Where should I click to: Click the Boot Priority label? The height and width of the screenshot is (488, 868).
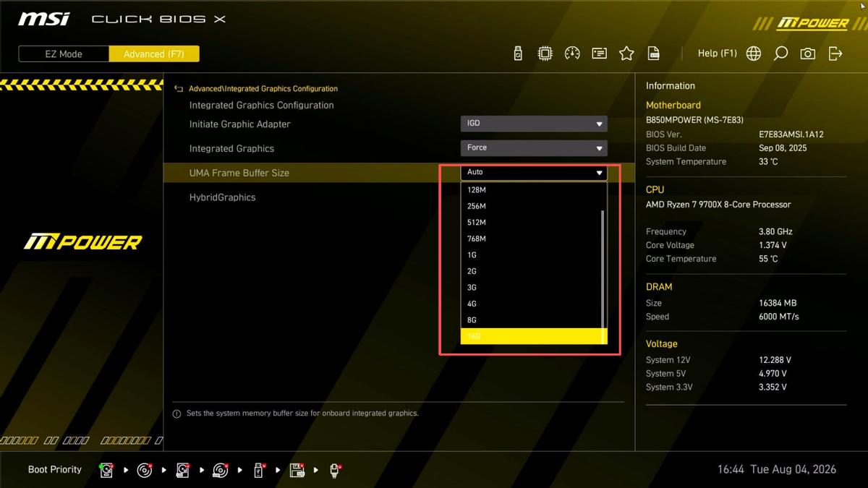[55, 470]
